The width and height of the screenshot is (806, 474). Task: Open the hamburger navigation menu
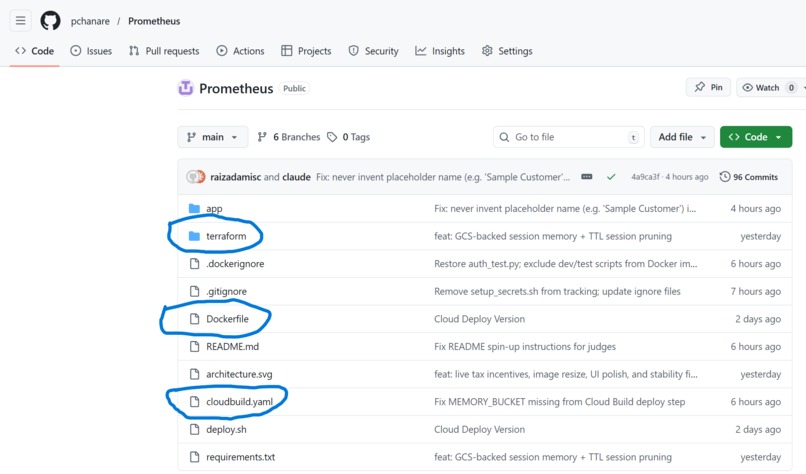click(21, 21)
